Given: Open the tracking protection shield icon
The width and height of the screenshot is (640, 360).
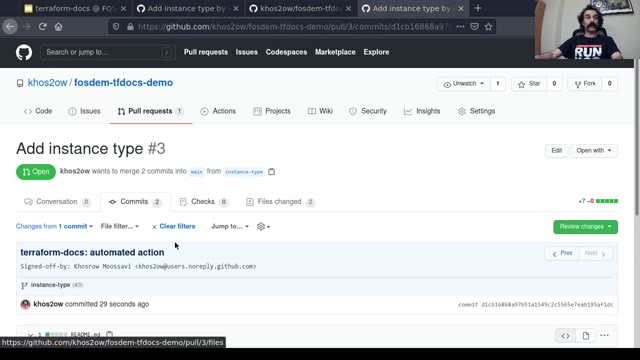Looking at the screenshot, I should point(116,27).
